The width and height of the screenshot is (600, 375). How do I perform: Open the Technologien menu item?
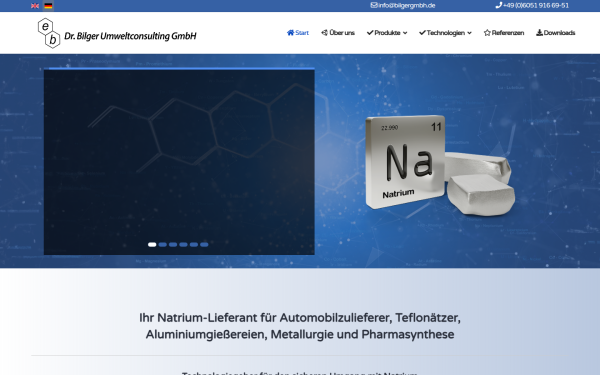click(446, 33)
